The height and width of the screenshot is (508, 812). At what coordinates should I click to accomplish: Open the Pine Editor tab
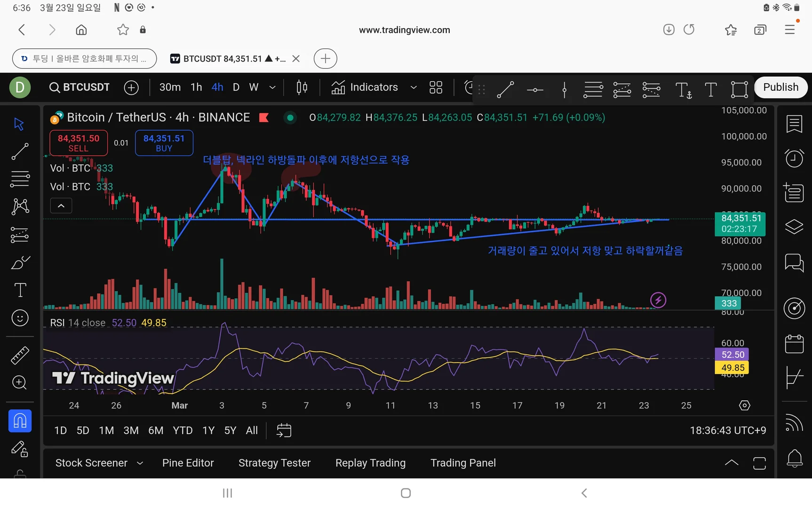coord(188,463)
